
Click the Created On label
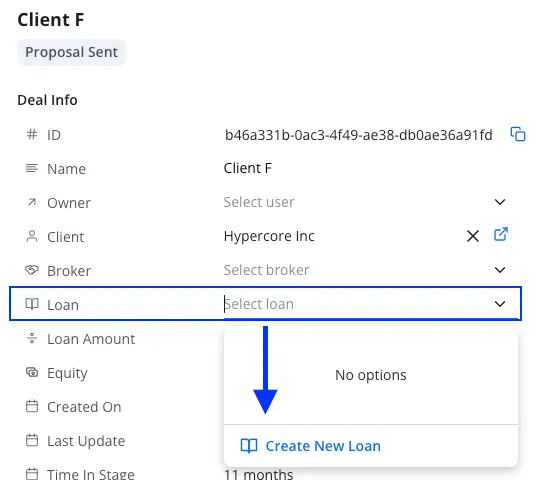(x=84, y=407)
